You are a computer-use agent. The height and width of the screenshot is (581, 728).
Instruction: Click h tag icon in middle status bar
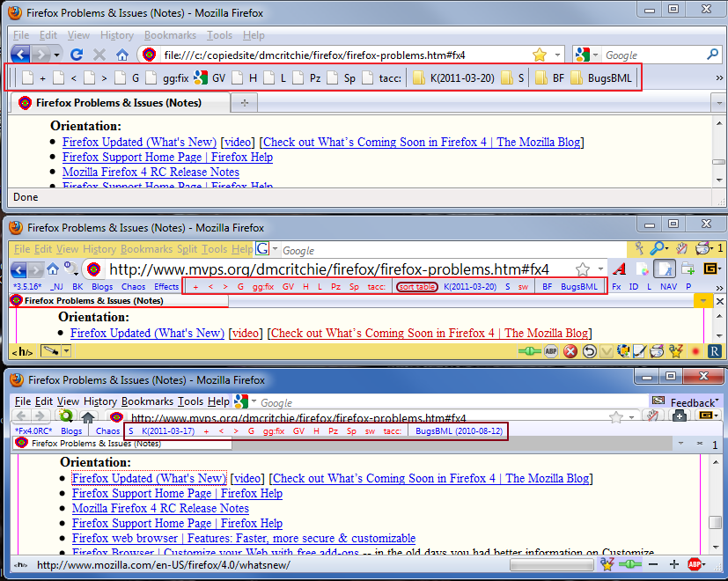coord(22,351)
